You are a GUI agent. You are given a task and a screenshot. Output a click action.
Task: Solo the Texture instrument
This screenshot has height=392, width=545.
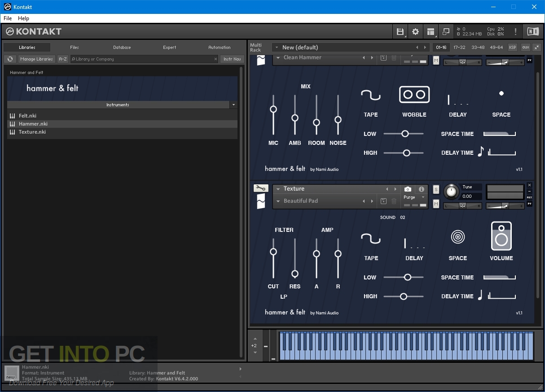coord(436,189)
